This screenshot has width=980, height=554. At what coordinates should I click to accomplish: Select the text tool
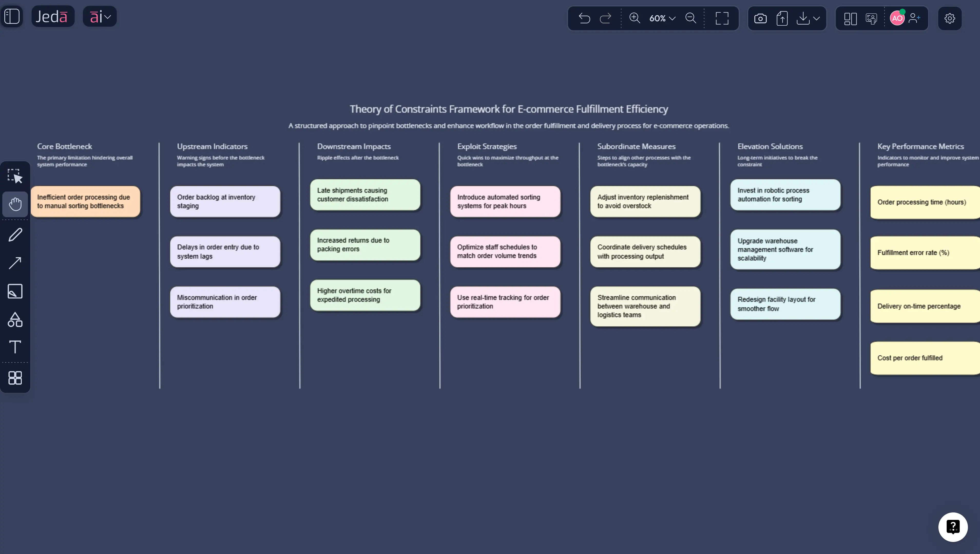pos(15,347)
